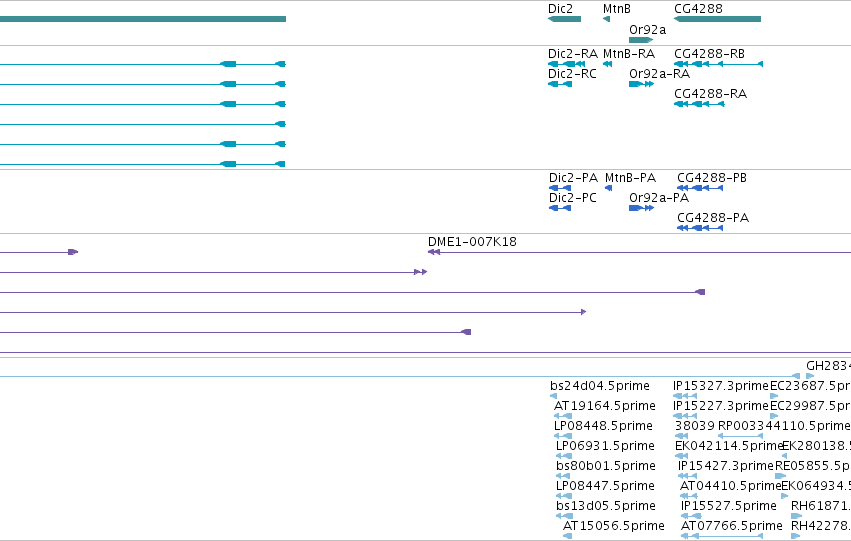
Task: Select the feature labeled 38039
Action: coord(695,426)
